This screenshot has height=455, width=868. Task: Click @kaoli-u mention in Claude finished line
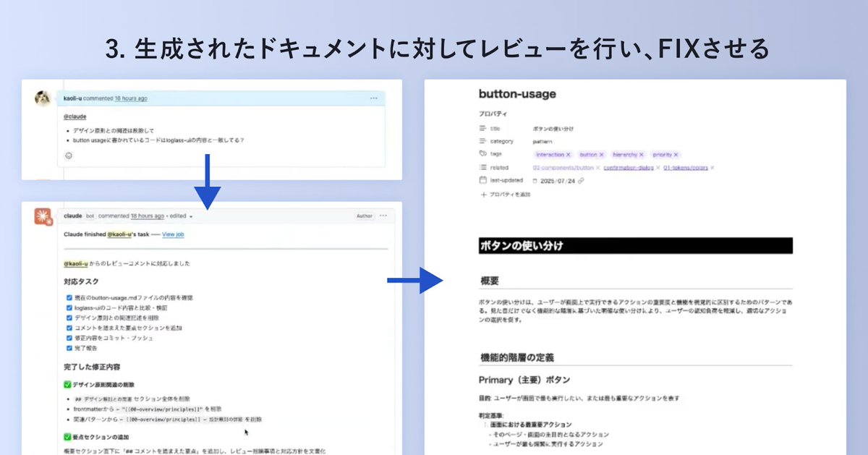pyautogui.click(x=120, y=234)
